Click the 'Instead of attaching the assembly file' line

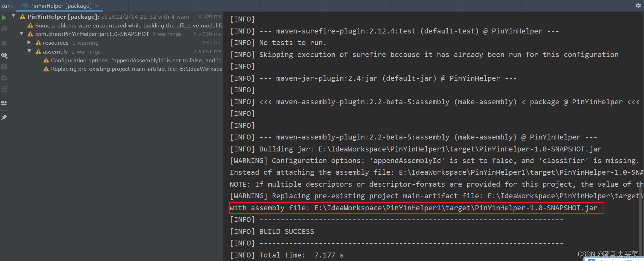(x=436, y=172)
